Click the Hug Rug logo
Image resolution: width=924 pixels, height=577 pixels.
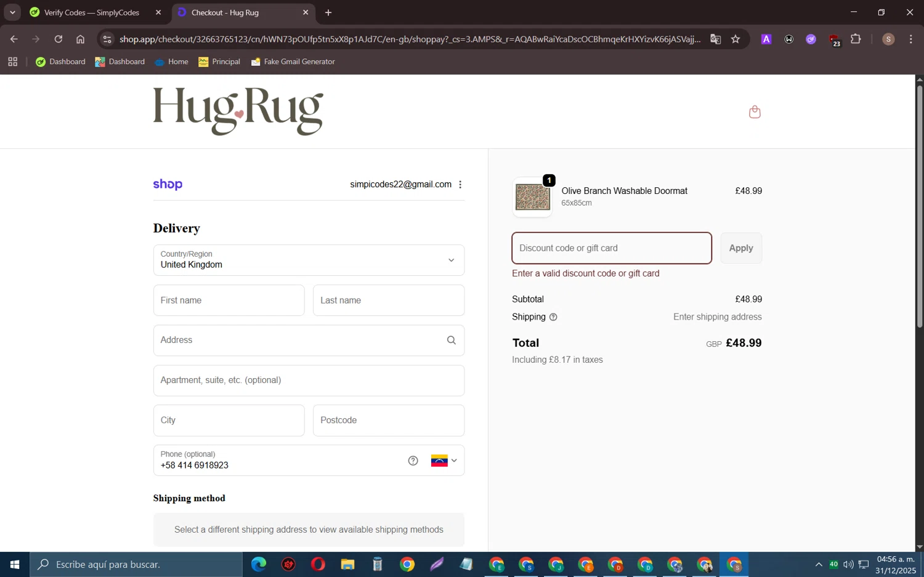(238, 111)
